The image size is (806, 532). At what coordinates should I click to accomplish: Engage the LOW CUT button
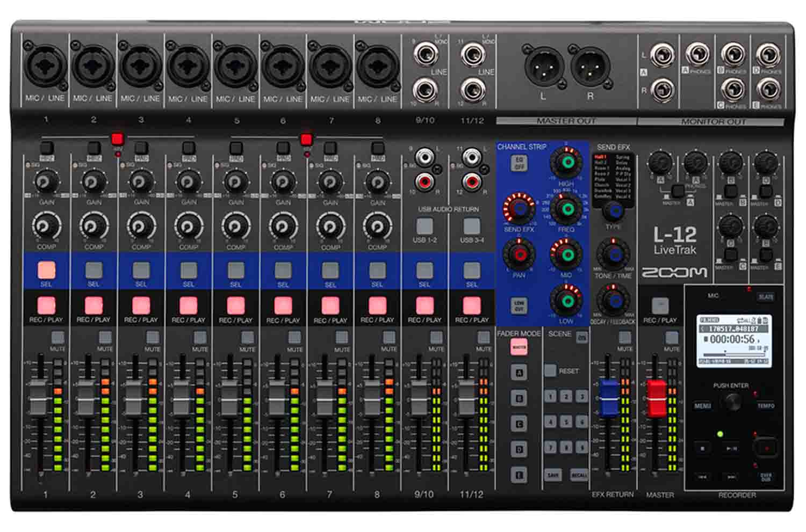pyautogui.click(x=519, y=304)
